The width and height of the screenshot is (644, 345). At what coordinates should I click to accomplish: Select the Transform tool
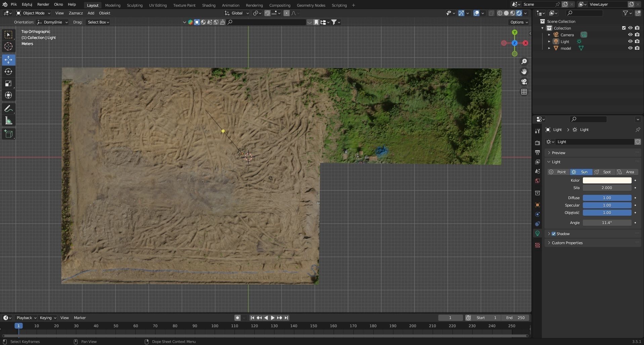pos(8,95)
